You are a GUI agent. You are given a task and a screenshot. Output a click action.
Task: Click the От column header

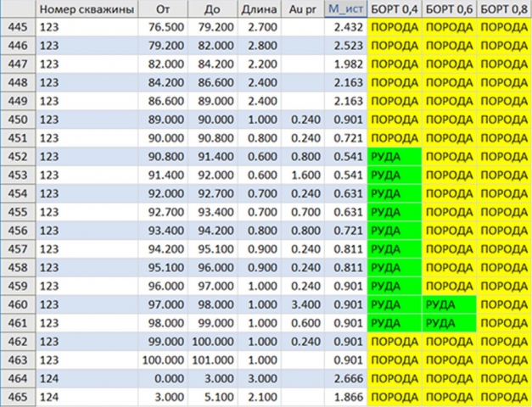[x=165, y=10]
